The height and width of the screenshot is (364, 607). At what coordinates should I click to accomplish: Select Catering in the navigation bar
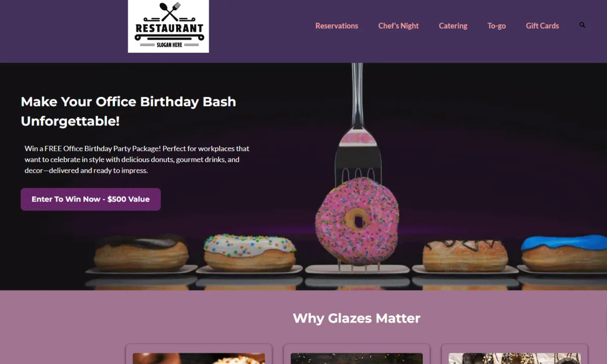453,26
